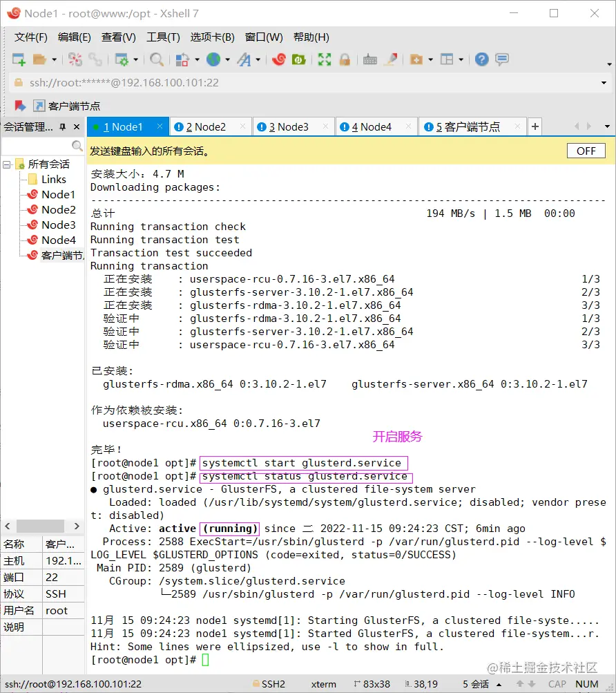
Task: Click the root value in 用户名 row
Action: (x=57, y=611)
